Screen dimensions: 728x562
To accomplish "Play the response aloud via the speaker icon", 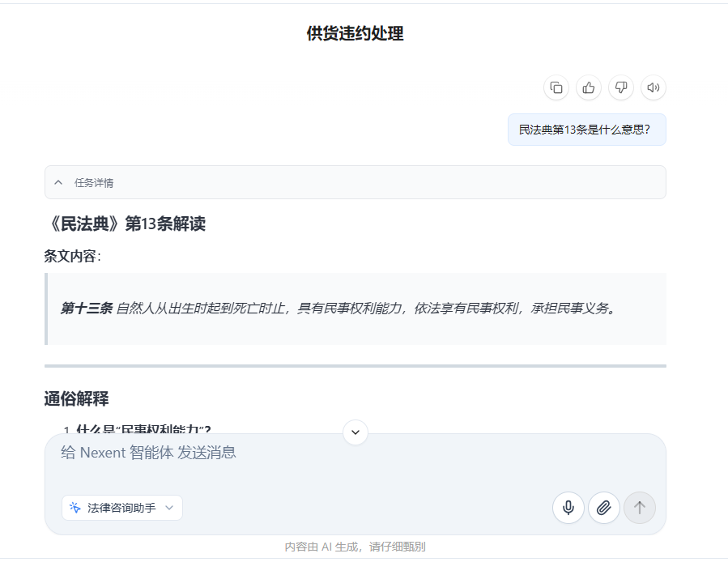I will coord(653,87).
